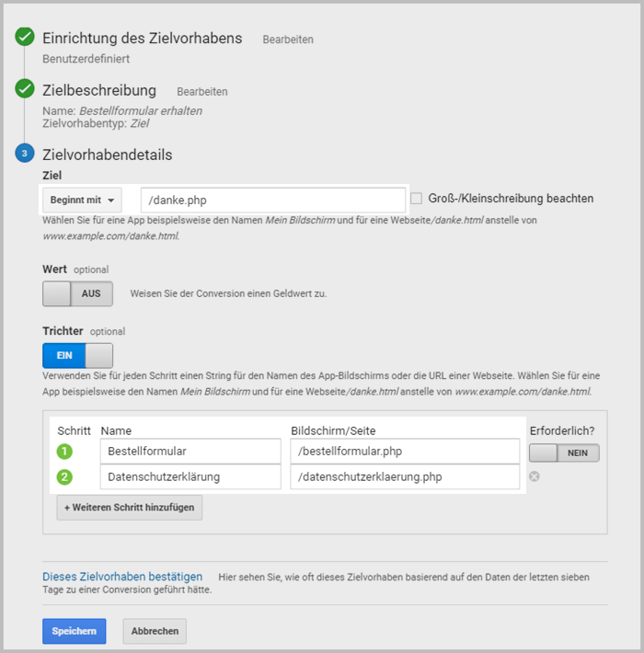
Task: Click the green checkmark beside Einrichtung des Zielvorhabens
Action: click(x=25, y=37)
